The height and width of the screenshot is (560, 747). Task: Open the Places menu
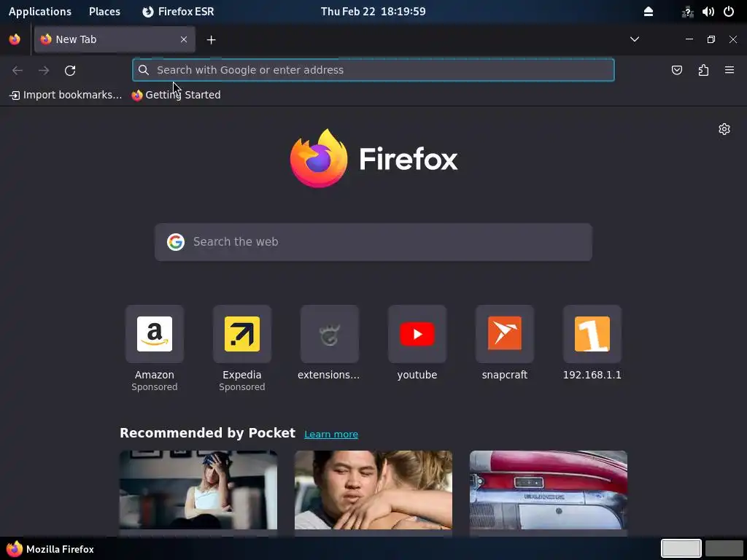pyautogui.click(x=104, y=12)
